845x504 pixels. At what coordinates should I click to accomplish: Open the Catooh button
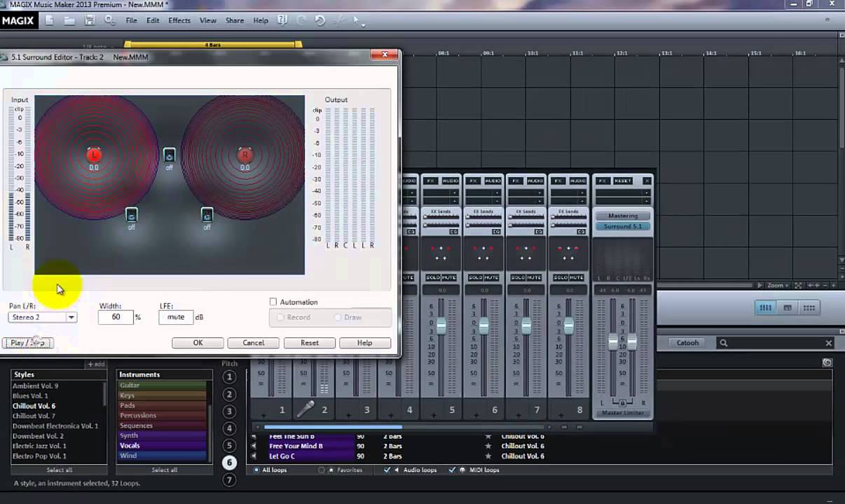[x=687, y=343]
